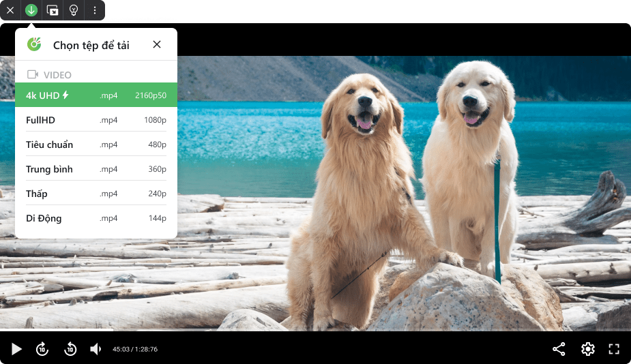Pick Di Động 144p video quality
Viewport: 631px width, 364px height.
(x=96, y=218)
